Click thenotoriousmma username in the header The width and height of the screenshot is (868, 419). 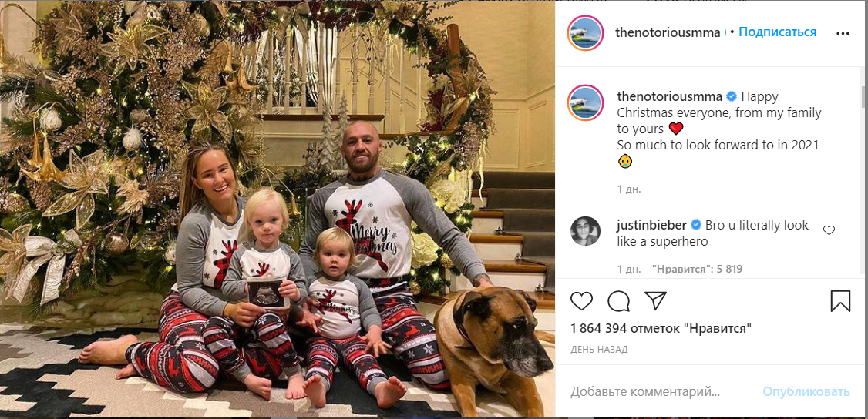[668, 32]
